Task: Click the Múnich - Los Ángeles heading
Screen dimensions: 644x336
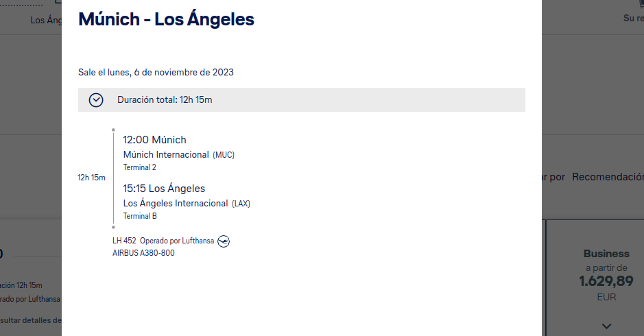Action: coord(167,19)
